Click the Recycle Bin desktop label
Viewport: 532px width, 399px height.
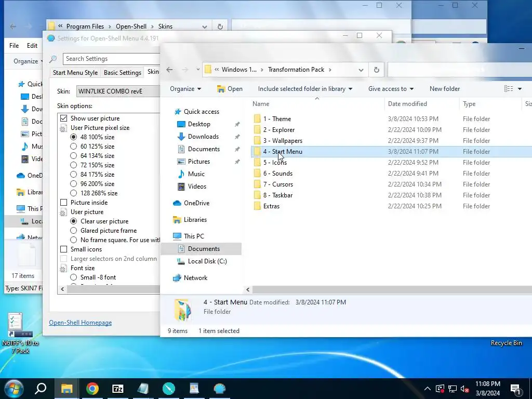click(x=506, y=343)
